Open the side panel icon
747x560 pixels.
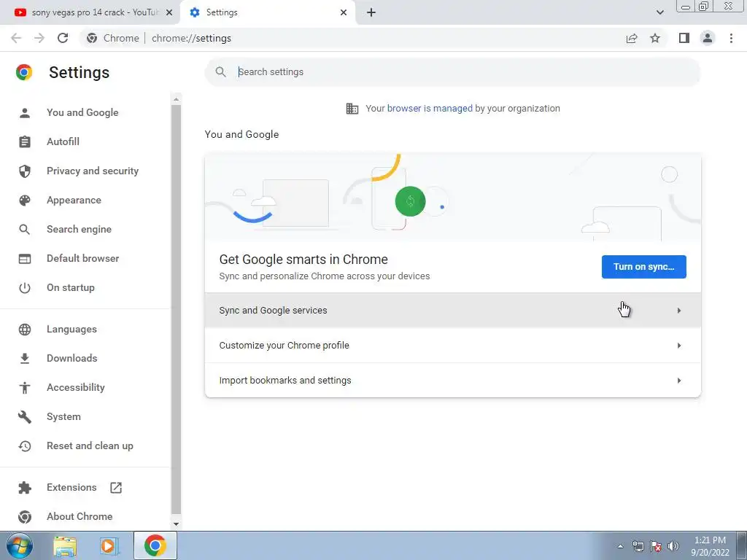click(684, 38)
